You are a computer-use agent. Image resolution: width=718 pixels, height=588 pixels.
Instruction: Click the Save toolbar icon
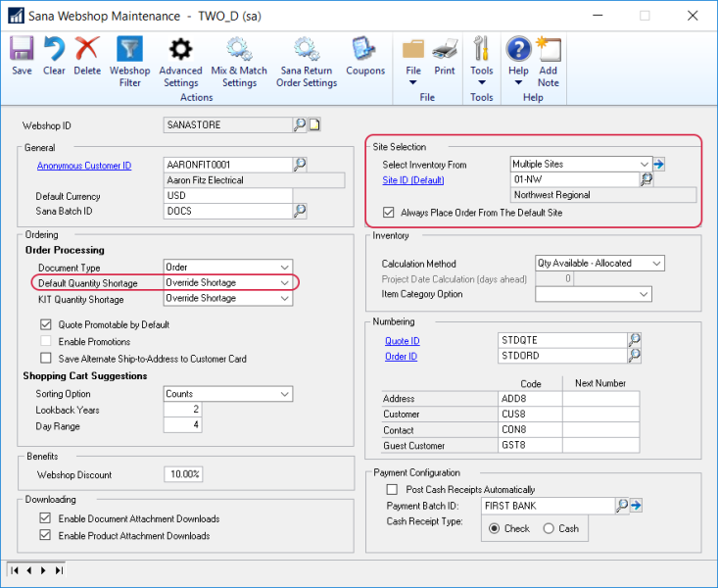pyautogui.click(x=22, y=49)
